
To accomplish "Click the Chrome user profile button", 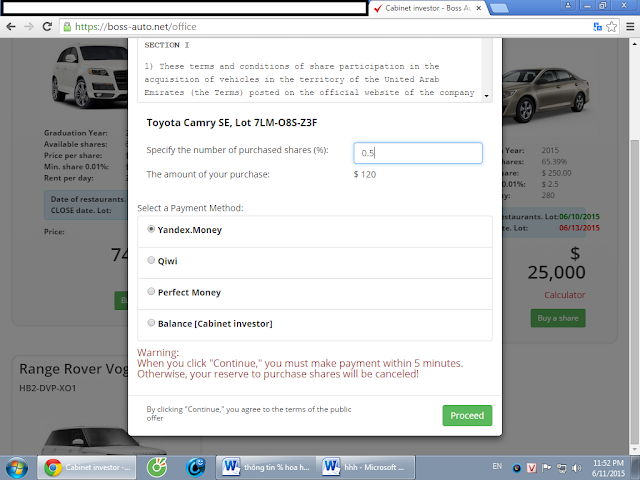I will (568, 6).
